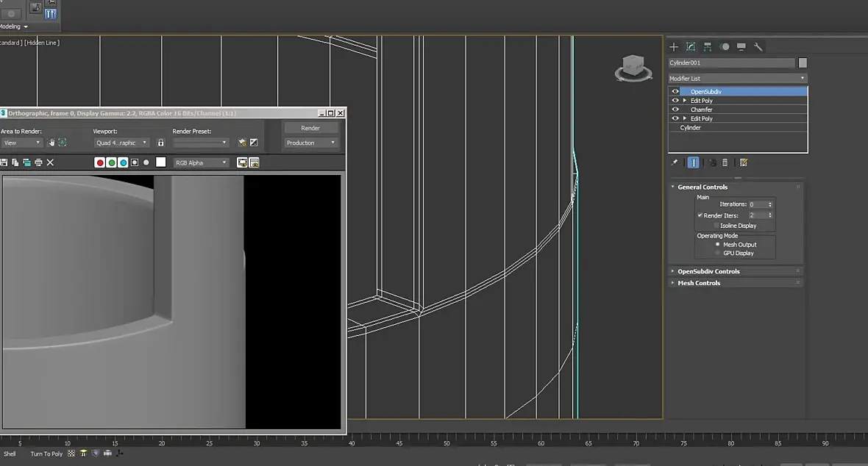Open the Production render mode dropdown

[310, 143]
